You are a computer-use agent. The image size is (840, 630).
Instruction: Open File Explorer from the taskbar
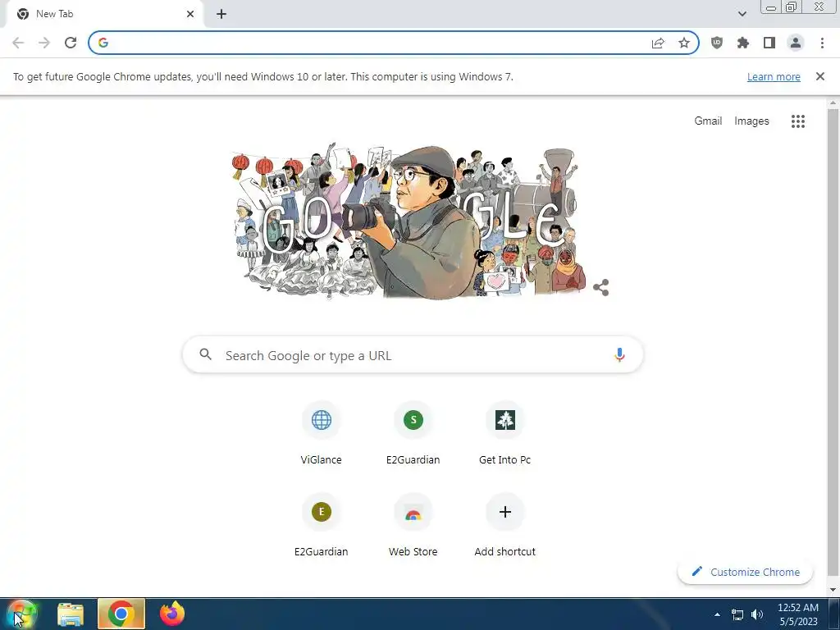[71, 614]
